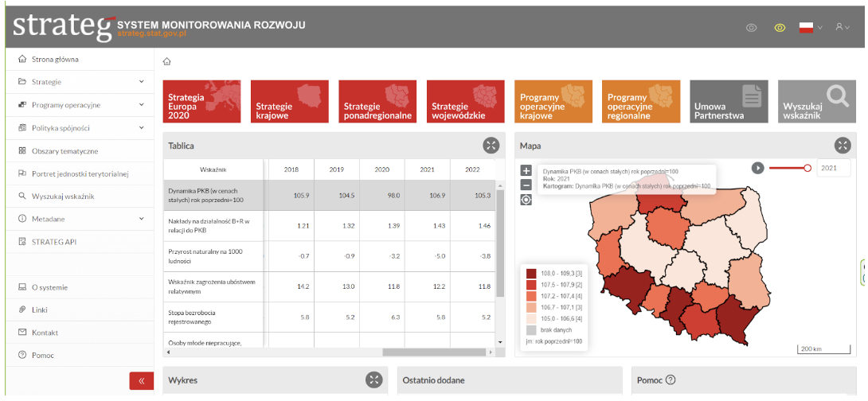Zoom out on the map
This screenshot has width=868, height=401.
(x=526, y=185)
